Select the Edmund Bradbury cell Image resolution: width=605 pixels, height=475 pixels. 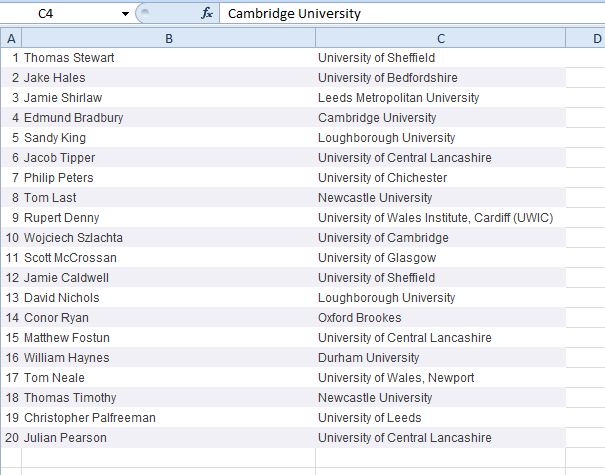169,118
